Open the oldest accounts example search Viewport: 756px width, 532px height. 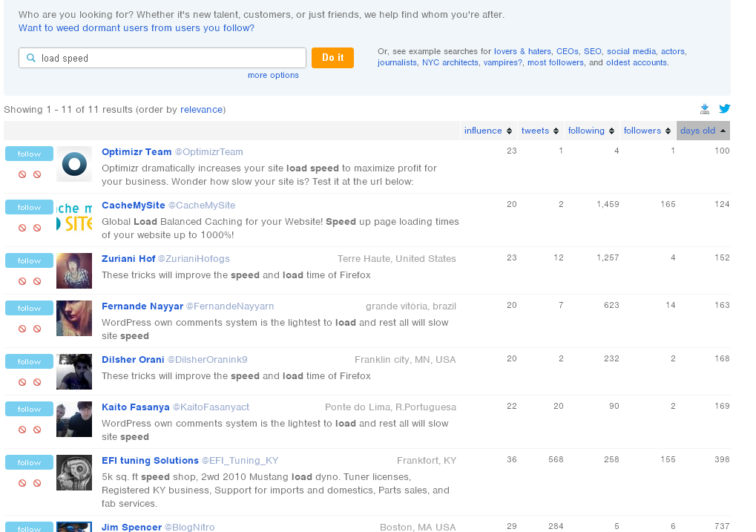click(637, 63)
